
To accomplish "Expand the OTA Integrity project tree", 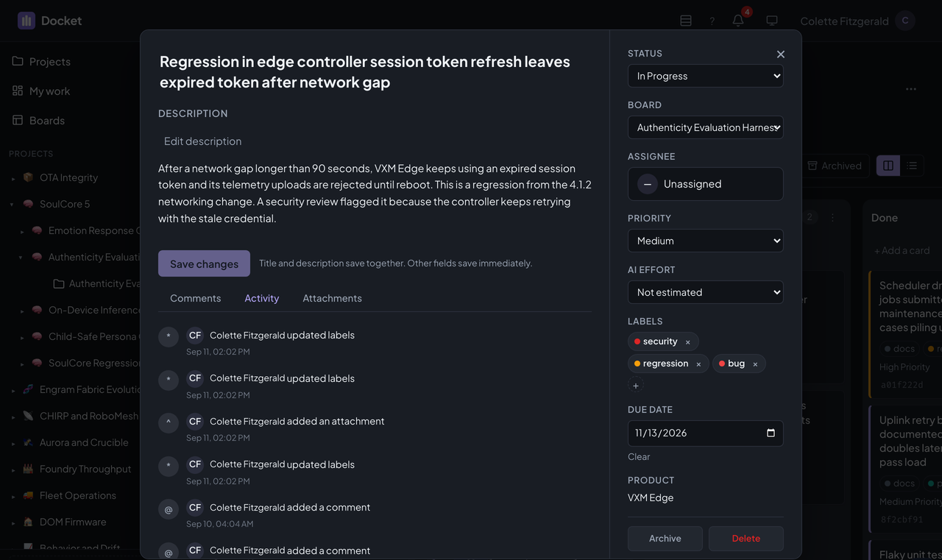I will 13,178.
